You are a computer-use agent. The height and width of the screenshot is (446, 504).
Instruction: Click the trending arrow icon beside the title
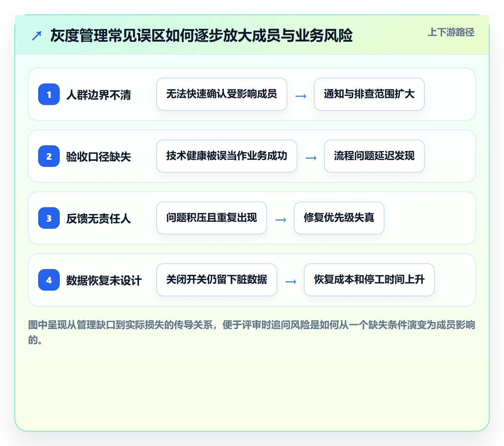(37, 36)
